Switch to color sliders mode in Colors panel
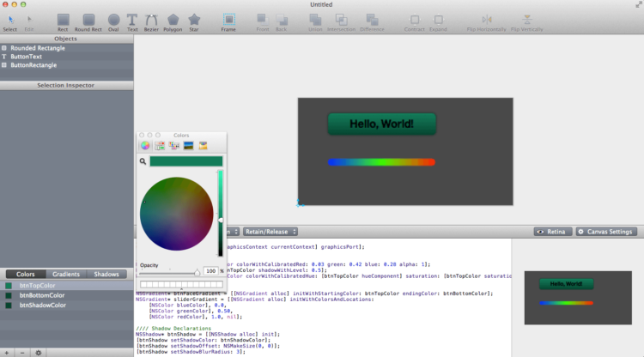 pyautogui.click(x=160, y=146)
